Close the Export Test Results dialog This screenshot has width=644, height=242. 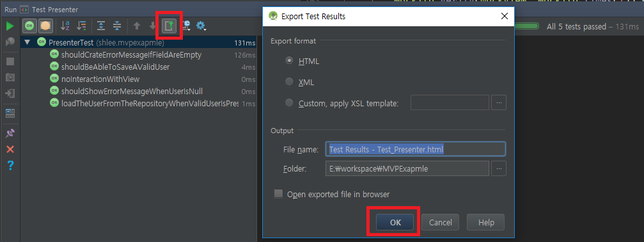tap(505, 17)
